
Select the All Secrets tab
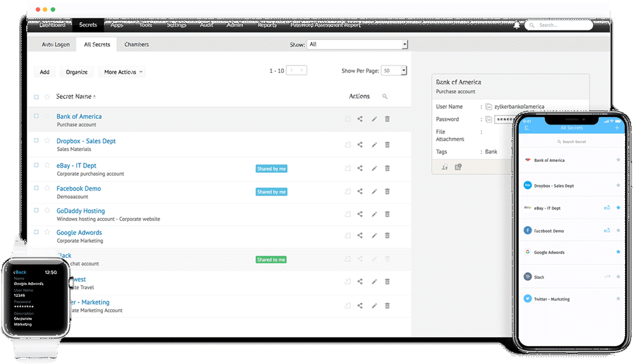point(97,44)
